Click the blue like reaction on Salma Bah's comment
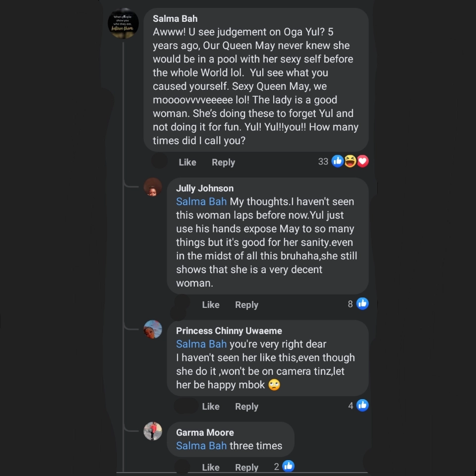This screenshot has height=476, width=476. tap(338, 161)
